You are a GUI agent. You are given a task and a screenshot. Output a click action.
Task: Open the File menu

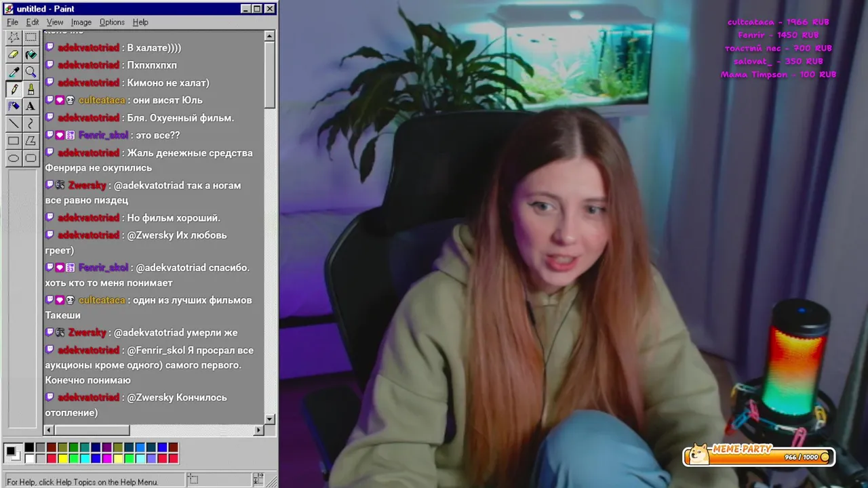12,22
